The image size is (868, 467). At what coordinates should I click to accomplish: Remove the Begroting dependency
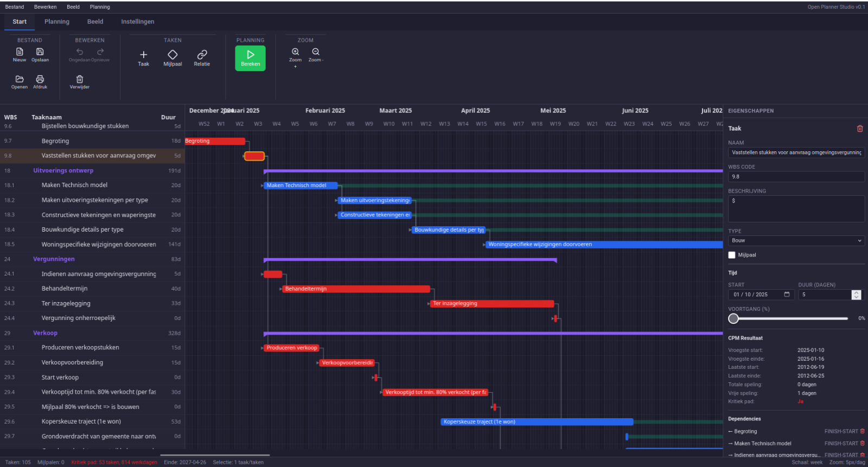point(863,432)
